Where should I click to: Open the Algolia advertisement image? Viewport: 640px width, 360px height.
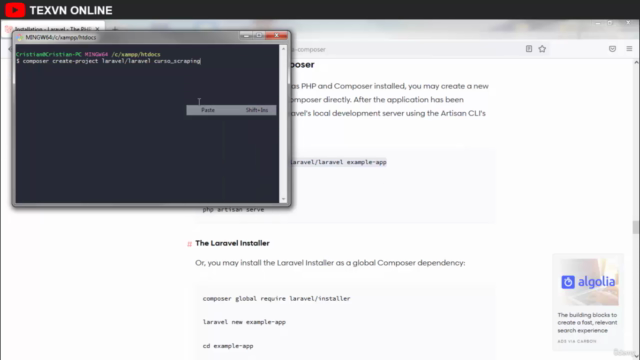point(588,282)
